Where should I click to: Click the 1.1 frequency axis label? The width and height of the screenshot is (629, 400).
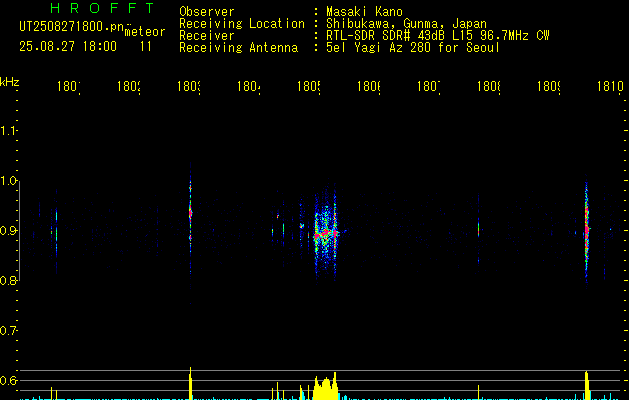(x=8, y=131)
